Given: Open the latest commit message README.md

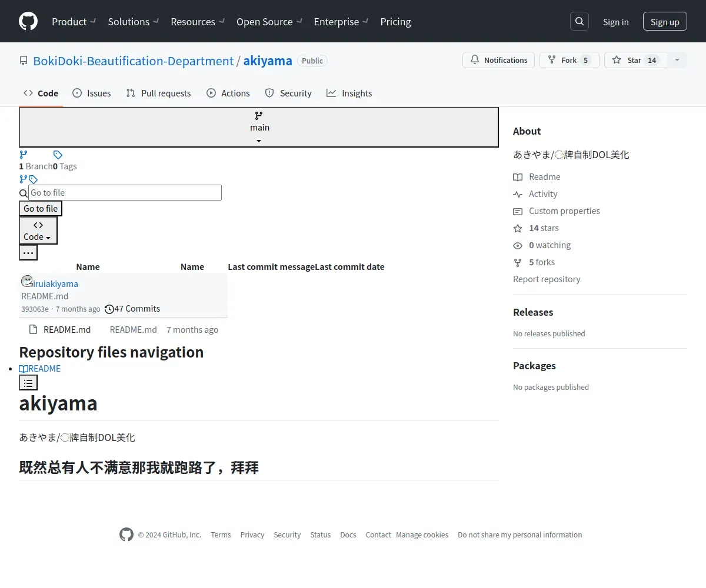Looking at the screenshot, I should pos(45,296).
